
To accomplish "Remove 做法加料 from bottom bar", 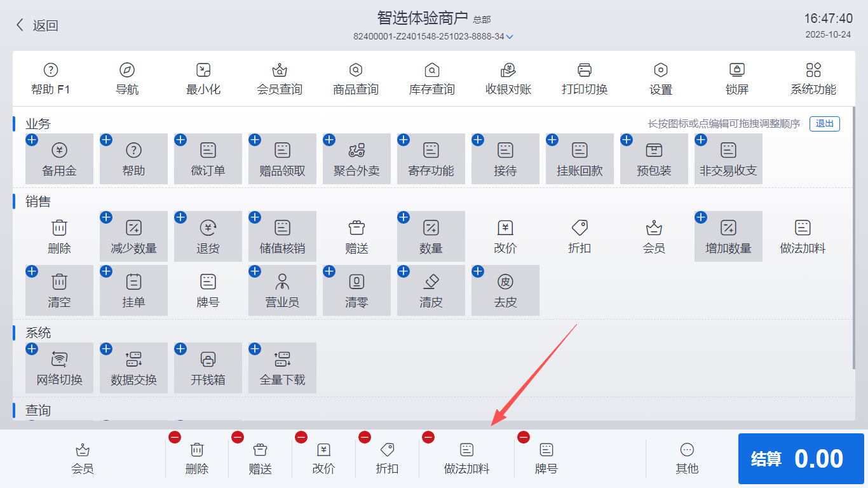I will click(428, 437).
